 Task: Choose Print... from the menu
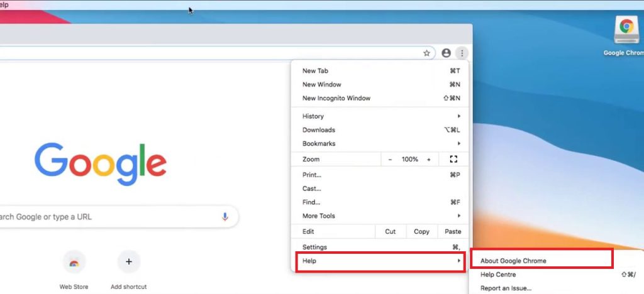379,175
